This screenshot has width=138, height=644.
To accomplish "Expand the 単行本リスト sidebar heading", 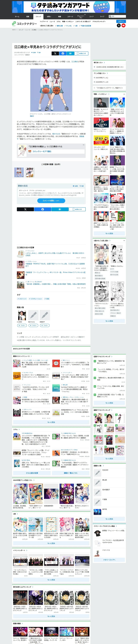I will point(99,62).
